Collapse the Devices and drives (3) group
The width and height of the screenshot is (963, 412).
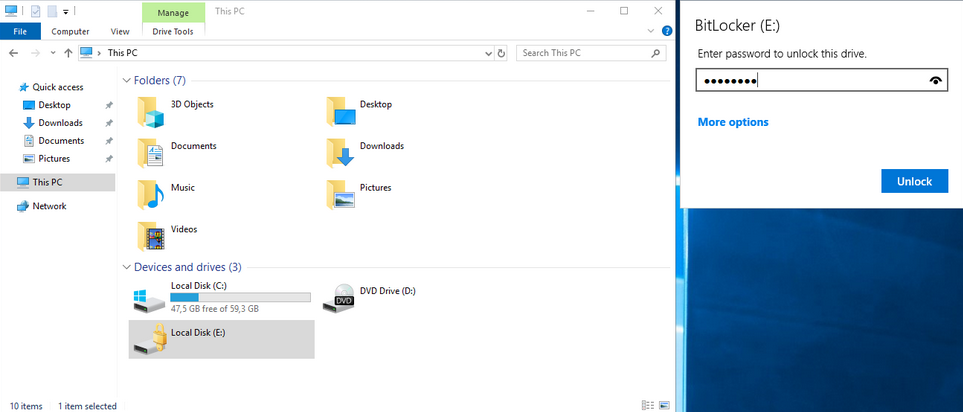tap(127, 267)
